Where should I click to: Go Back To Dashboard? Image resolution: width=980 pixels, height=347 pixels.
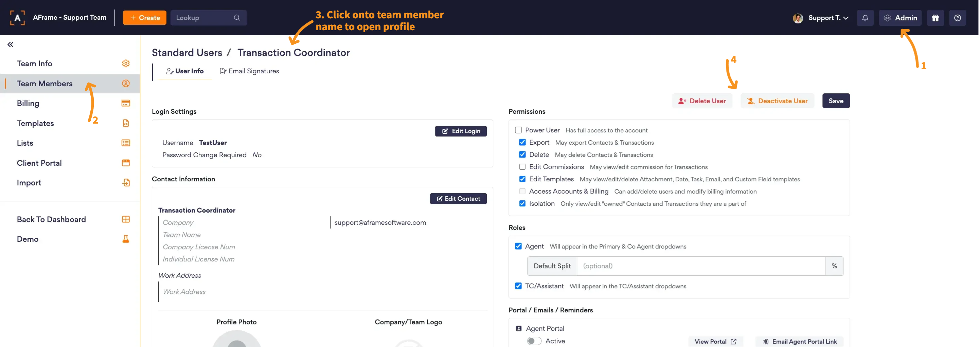(x=70, y=219)
